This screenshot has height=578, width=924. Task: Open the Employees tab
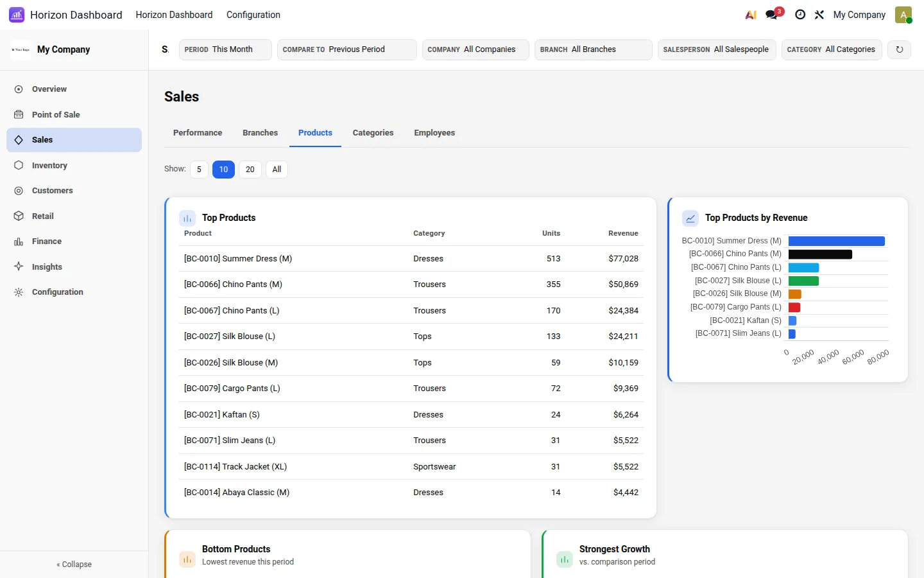point(434,133)
